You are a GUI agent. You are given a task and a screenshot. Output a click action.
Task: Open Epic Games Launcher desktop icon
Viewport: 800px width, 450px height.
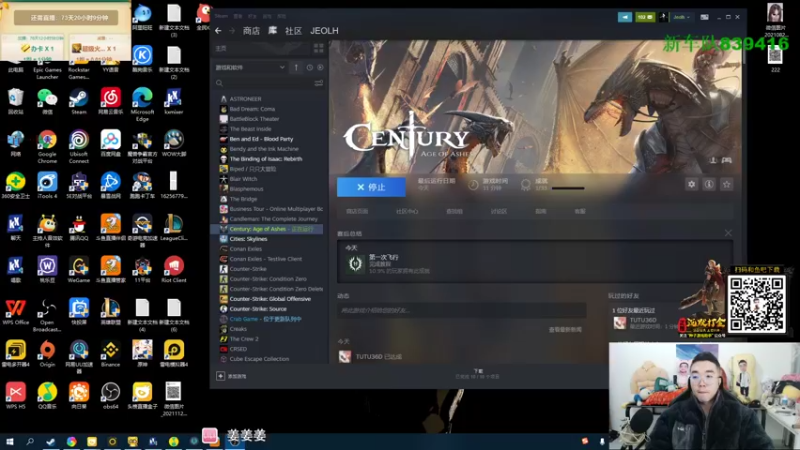[x=47, y=66]
